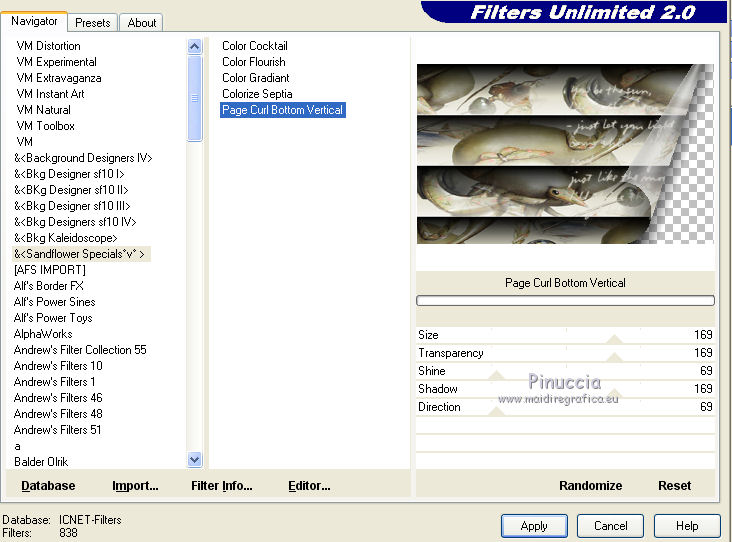Select &<Bkg Designer sf10 III> category
Image resolution: width=732 pixels, height=542 pixels.
tap(72, 206)
